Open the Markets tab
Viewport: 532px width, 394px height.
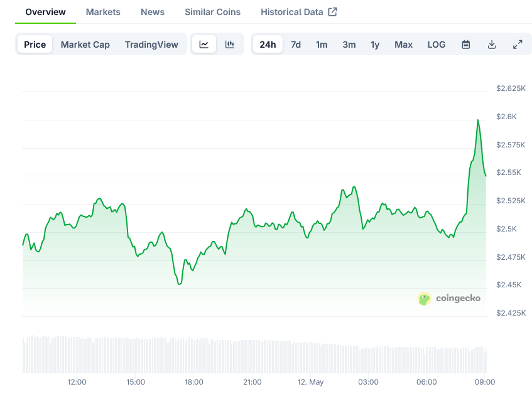tap(103, 12)
